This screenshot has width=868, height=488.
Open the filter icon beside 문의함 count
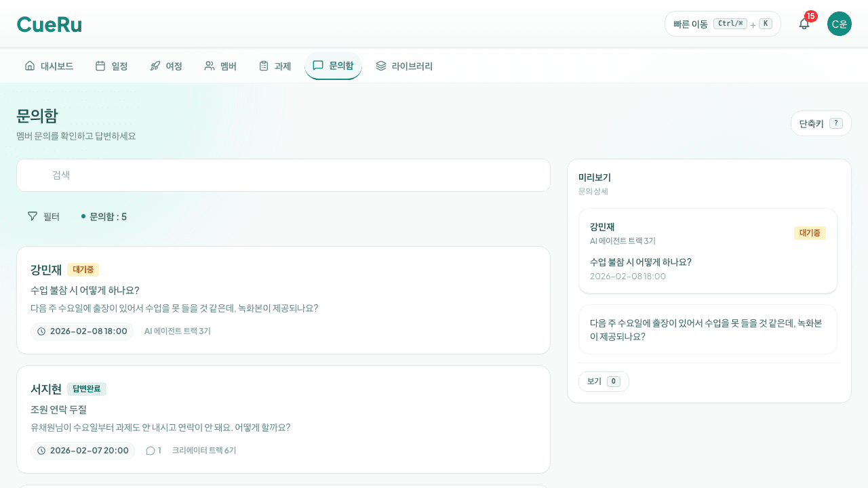coord(32,216)
